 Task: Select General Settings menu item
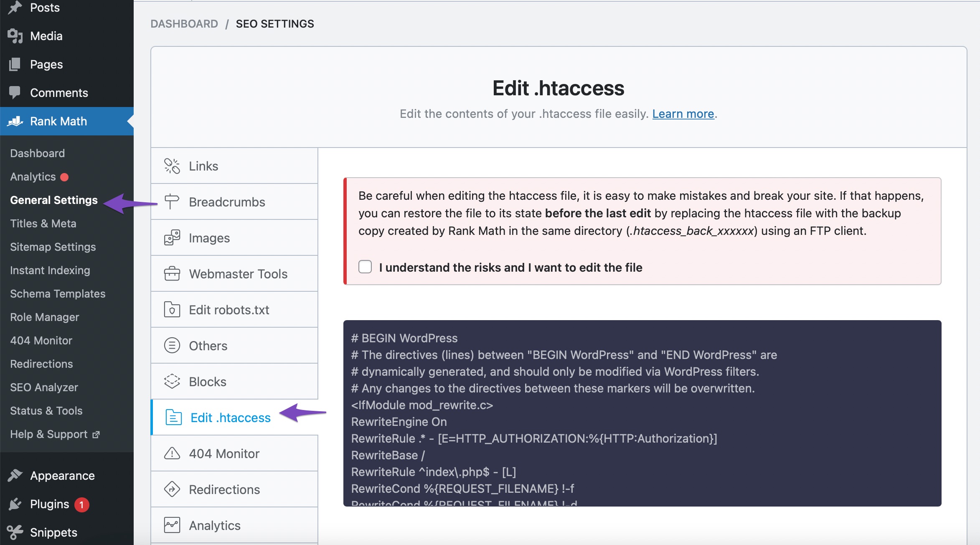pos(53,199)
